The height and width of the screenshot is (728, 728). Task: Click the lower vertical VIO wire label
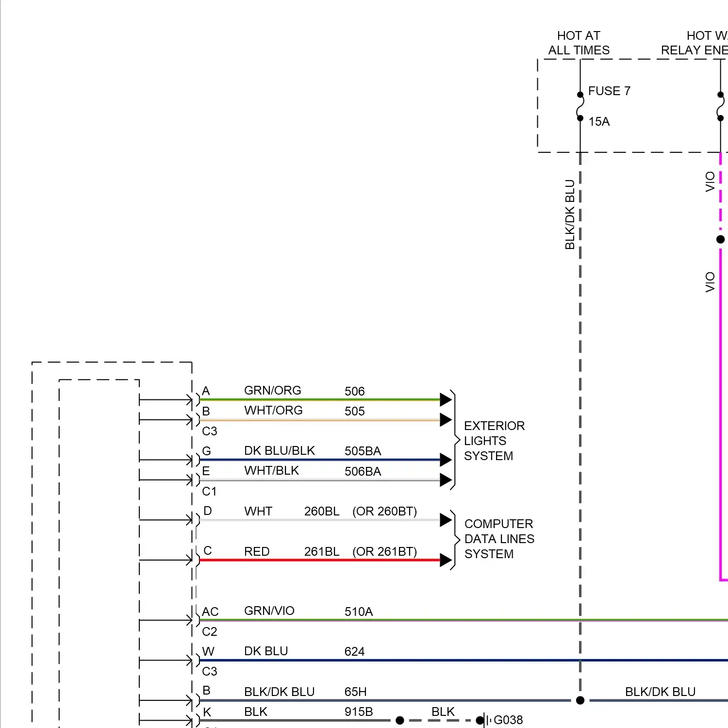[x=710, y=282]
